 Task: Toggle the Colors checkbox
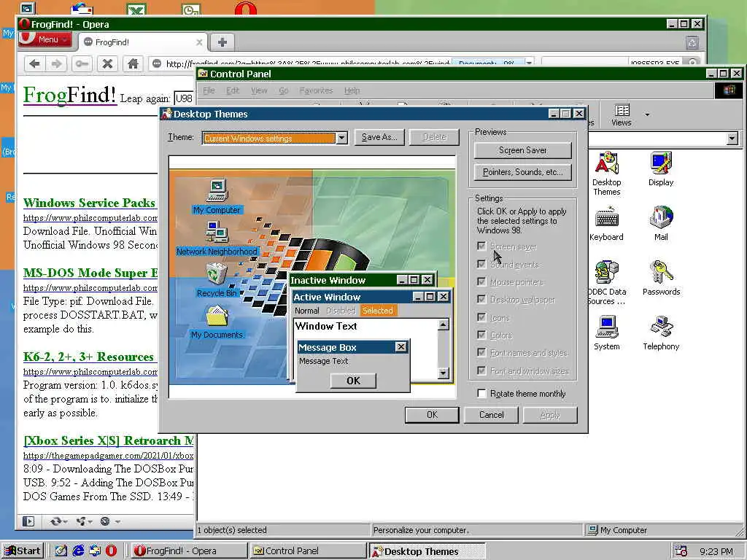(481, 335)
